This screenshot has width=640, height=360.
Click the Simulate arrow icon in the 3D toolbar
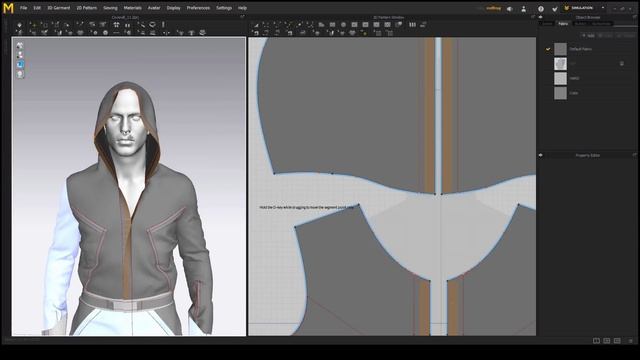pyautogui.click(x=20, y=25)
